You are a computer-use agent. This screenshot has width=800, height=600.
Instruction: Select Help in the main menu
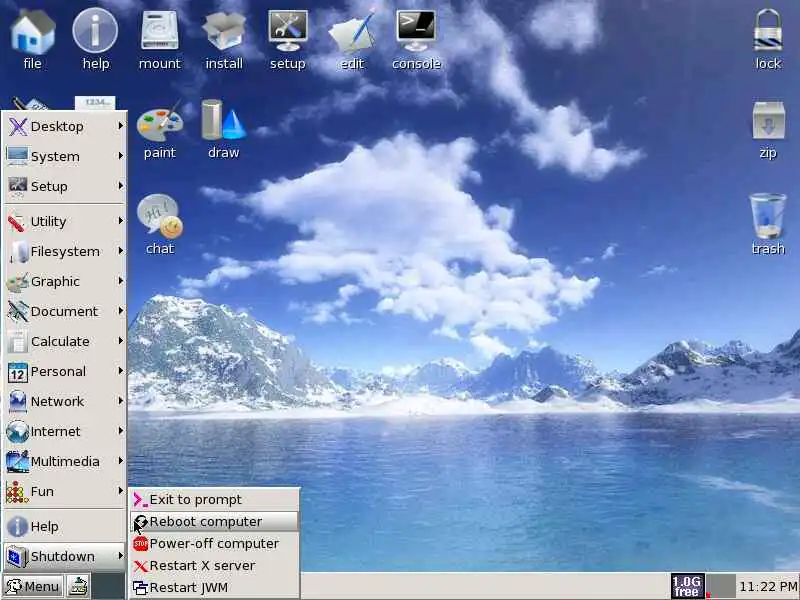click(65, 526)
